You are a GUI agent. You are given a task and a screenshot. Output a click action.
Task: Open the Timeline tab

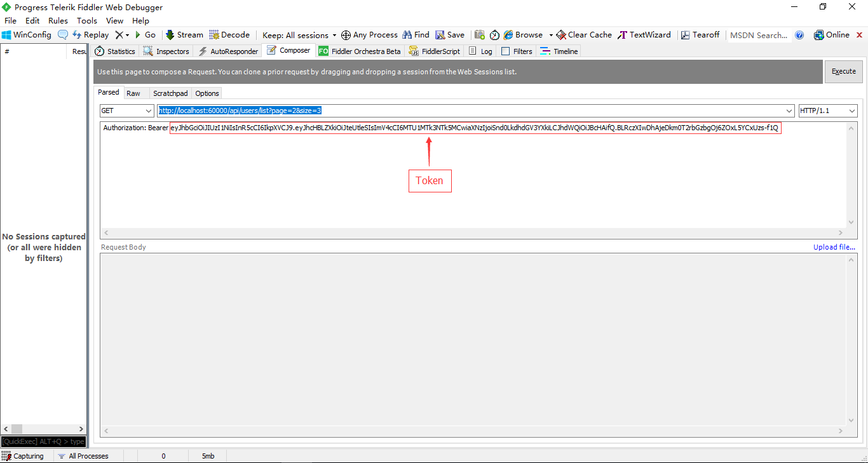[x=559, y=51]
